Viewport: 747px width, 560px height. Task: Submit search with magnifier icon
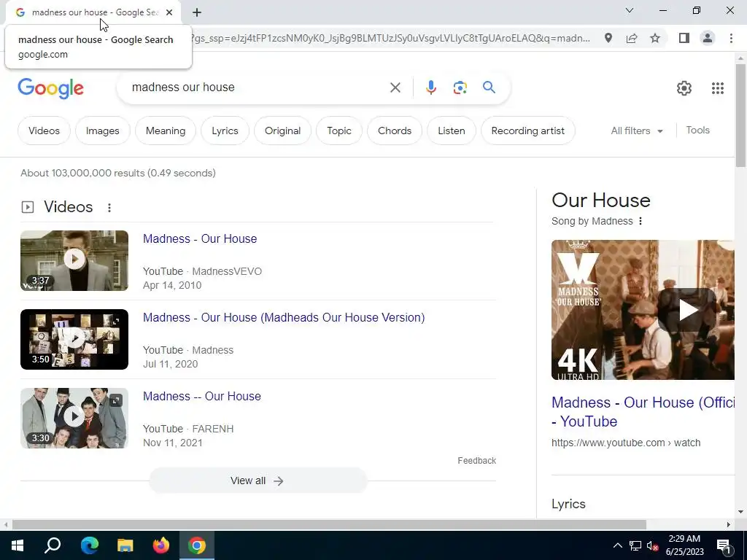(x=489, y=87)
